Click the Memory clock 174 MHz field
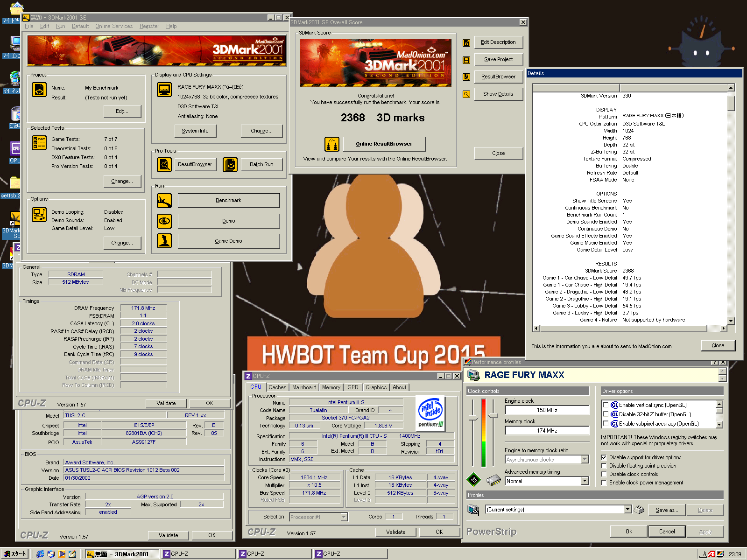 [x=547, y=431]
